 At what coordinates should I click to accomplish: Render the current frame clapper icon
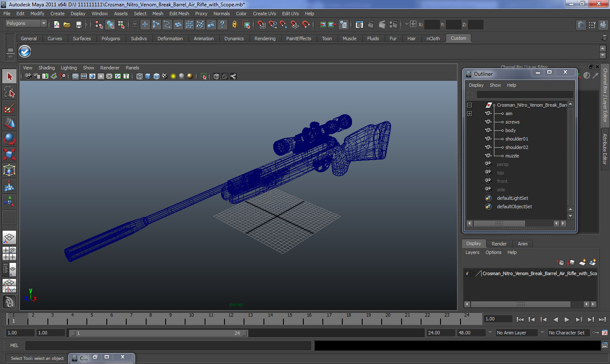coord(371,25)
